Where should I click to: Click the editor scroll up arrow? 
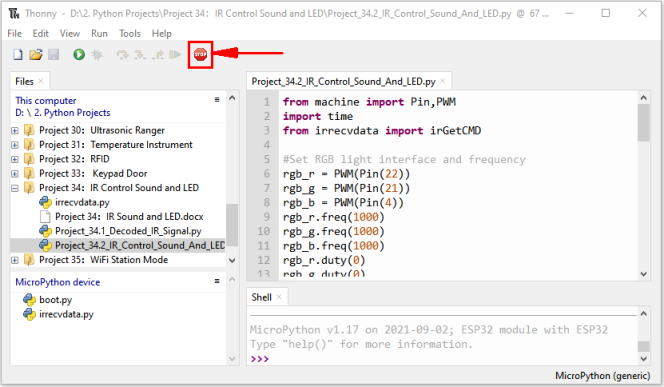click(644, 98)
